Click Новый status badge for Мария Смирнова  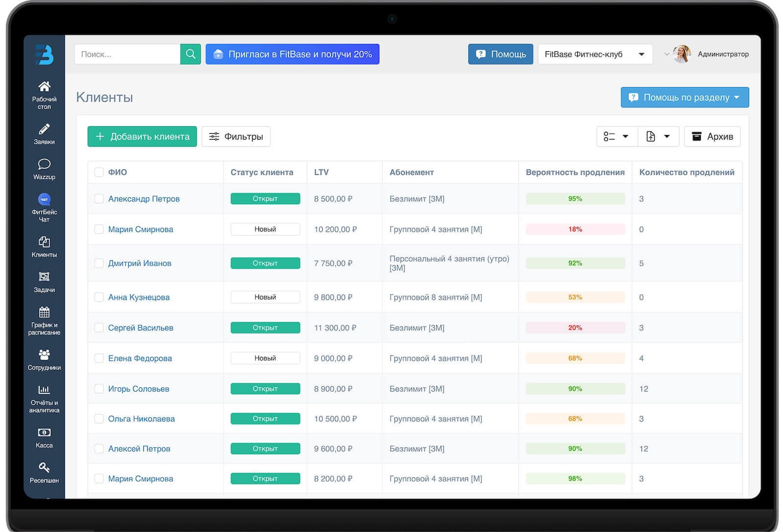pyautogui.click(x=265, y=229)
